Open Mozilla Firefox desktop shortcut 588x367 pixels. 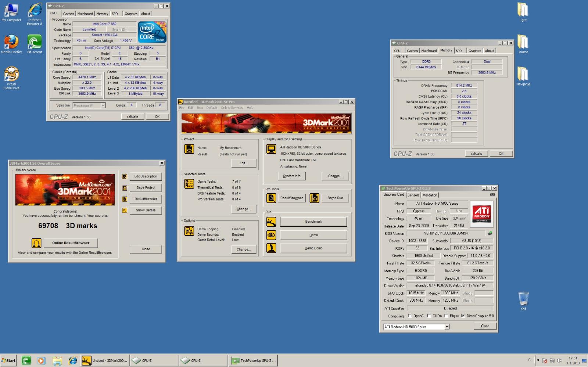11,44
